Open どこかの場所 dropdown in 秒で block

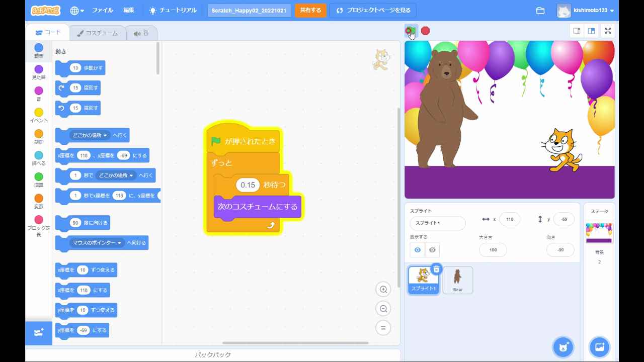click(117, 175)
